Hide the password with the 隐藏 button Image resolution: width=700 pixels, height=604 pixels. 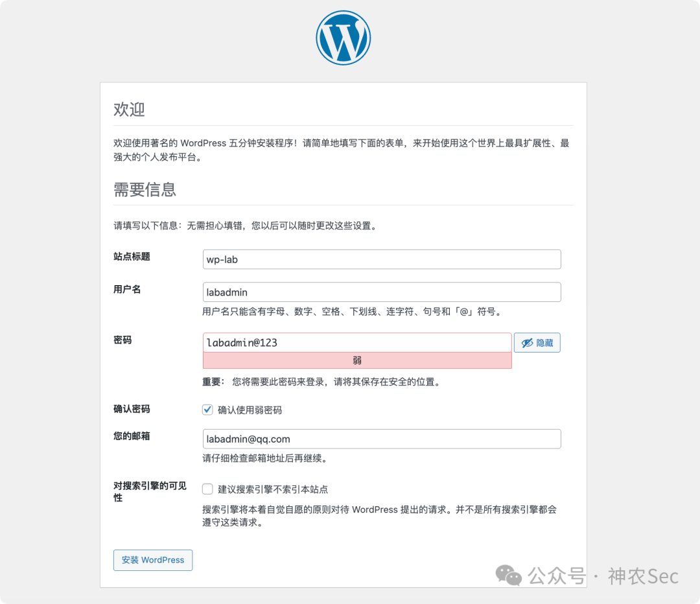pos(537,342)
